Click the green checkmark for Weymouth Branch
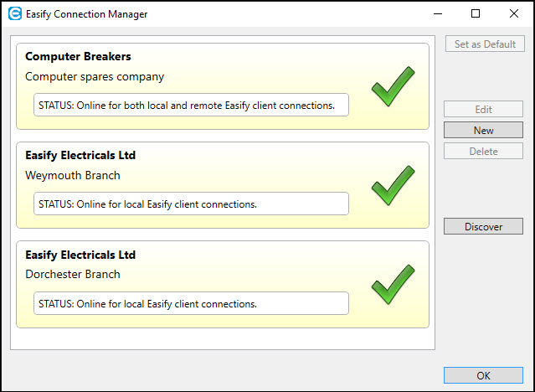The width and height of the screenshot is (535, 392). click(x=393, y=185)
